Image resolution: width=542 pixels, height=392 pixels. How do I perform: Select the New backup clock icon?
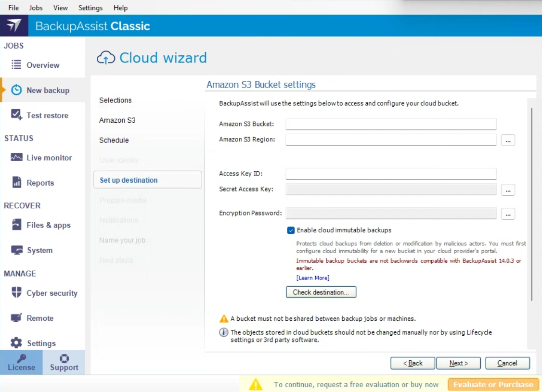(16, 90)
